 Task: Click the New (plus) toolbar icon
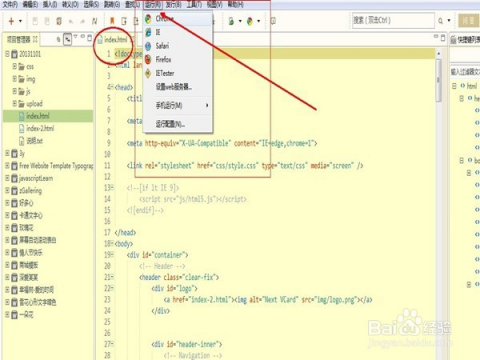pyautogui.click(x=11, y=21)
